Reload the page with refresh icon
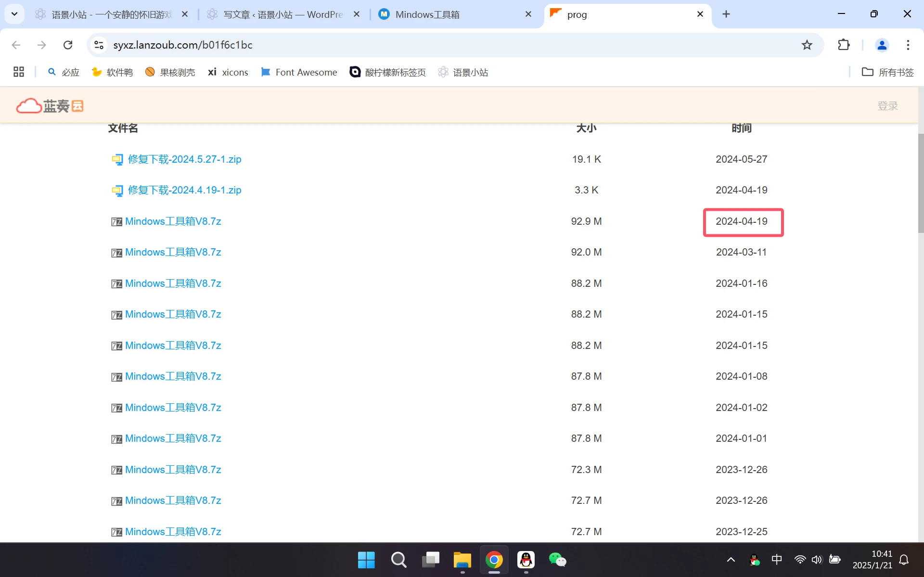Image resolution: width=924 pixels, height=577 pixels. pyautogui.click(x=68, y=45)
